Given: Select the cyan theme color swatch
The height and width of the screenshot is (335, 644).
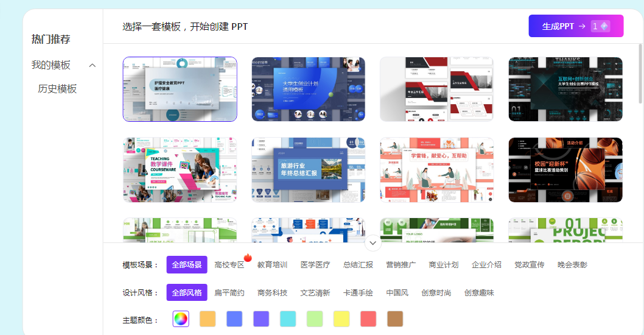Looking at the screenshot, I should tap(288, 319).
